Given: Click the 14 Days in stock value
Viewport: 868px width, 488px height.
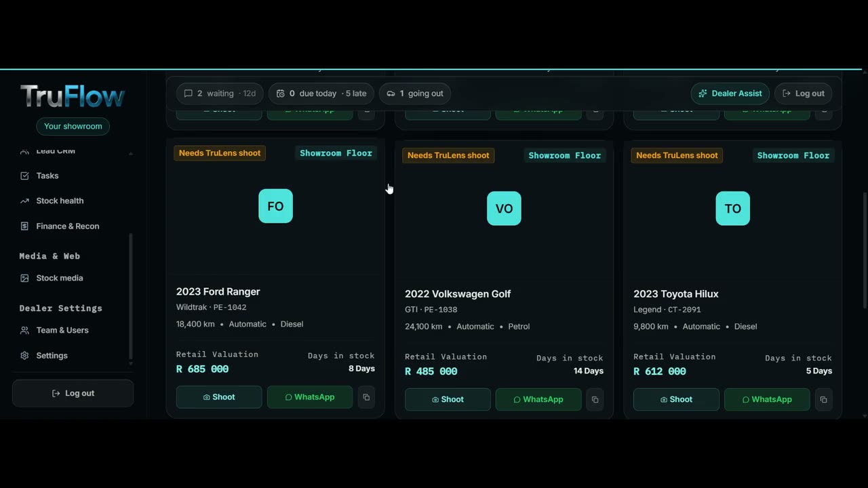Looking at the screenshot, I should coord(589,371).
